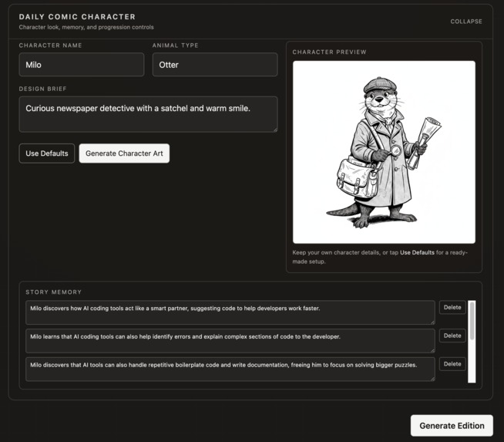Edit the memory about identifying errors and explaining code
The width and height of the screenshot is (504, 442).
pyautogui.click(x=230, y=341)
